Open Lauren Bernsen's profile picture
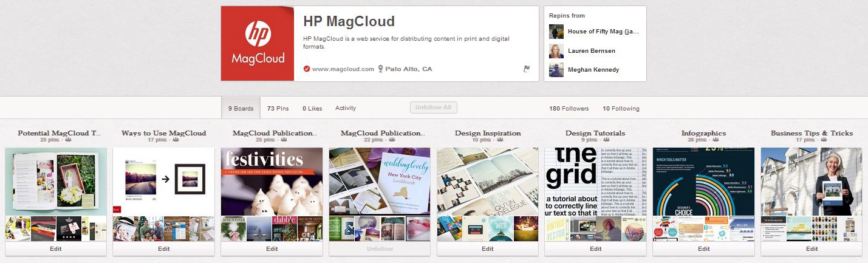 pos(556,51)
